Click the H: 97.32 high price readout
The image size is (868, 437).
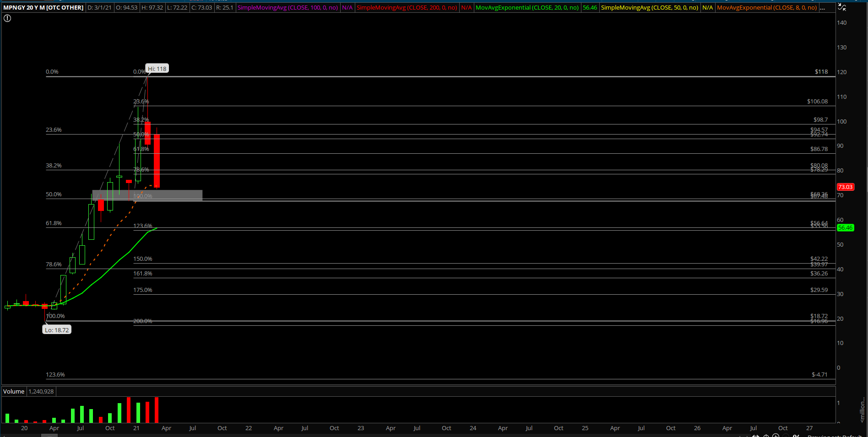coord(152,8)
